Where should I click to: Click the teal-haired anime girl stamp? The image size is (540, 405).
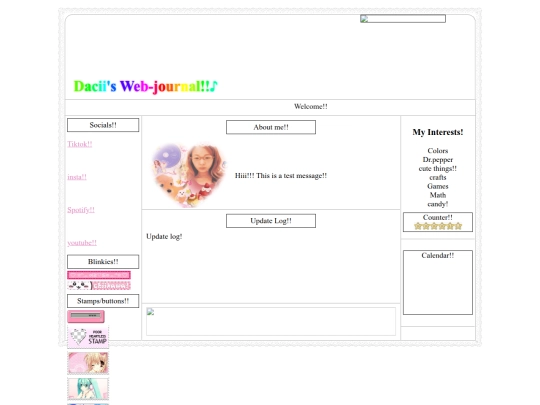coord(88,388)
